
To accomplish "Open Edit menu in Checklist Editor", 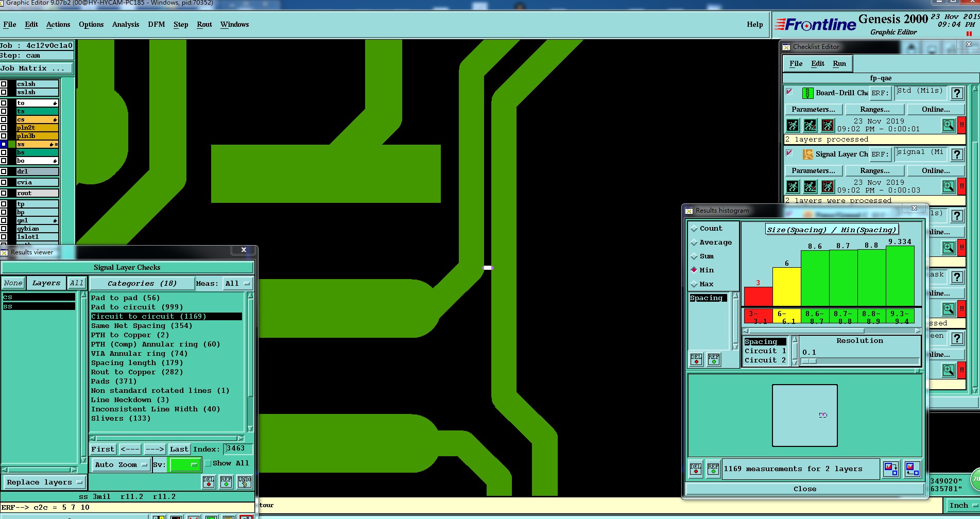I will tap(818, 63).
